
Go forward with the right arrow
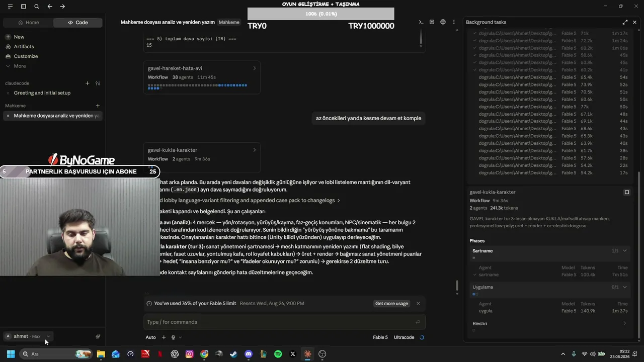[62, 7]
